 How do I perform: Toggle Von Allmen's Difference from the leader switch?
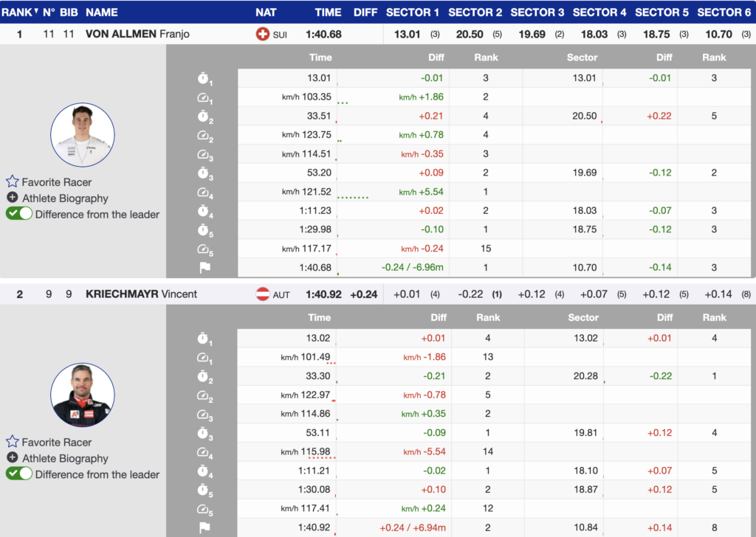click(x=19, y=214)
